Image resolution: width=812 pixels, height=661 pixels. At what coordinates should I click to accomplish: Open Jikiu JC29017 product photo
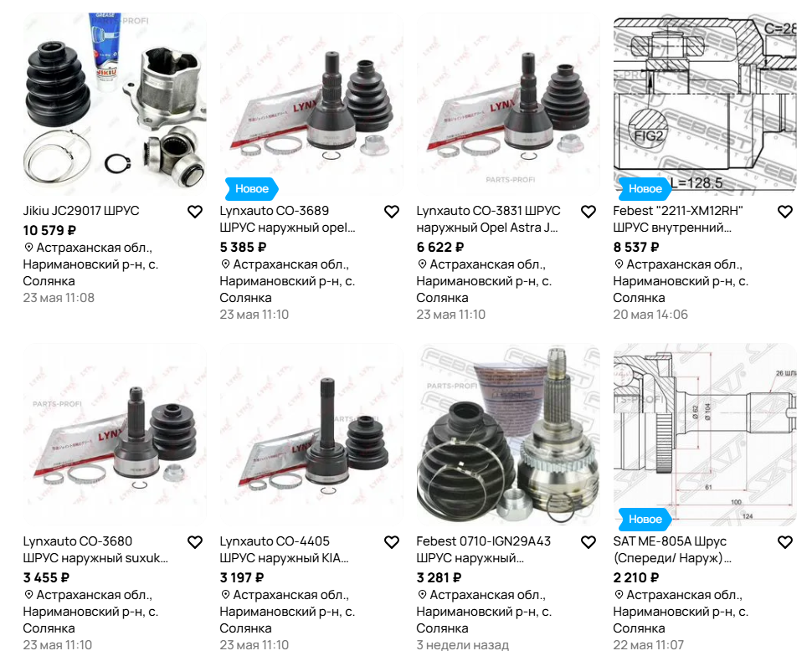pos(115,104)
